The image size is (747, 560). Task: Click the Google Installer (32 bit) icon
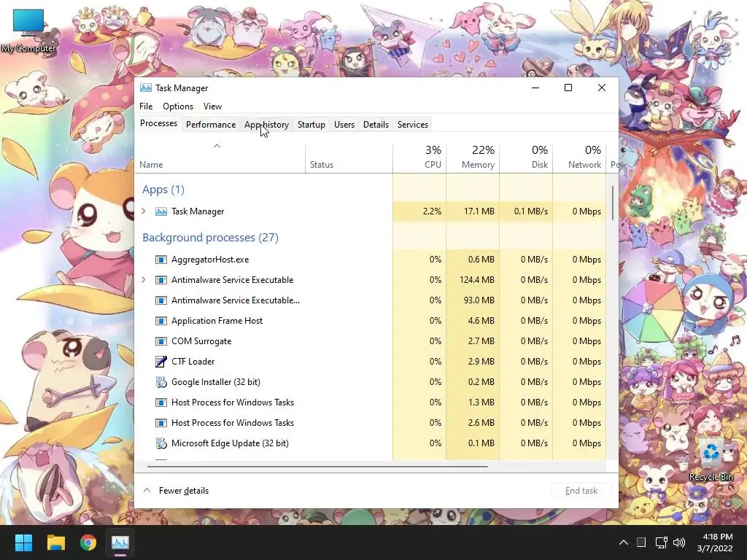[x=161, y=382]
